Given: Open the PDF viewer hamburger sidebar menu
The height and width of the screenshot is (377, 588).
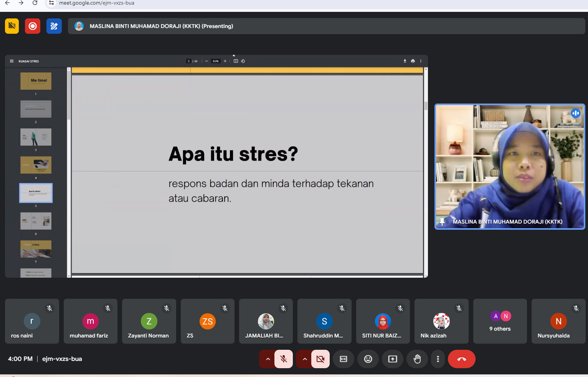Looking at the screenshot, I should pyautogui.click(x=12, y=61).
